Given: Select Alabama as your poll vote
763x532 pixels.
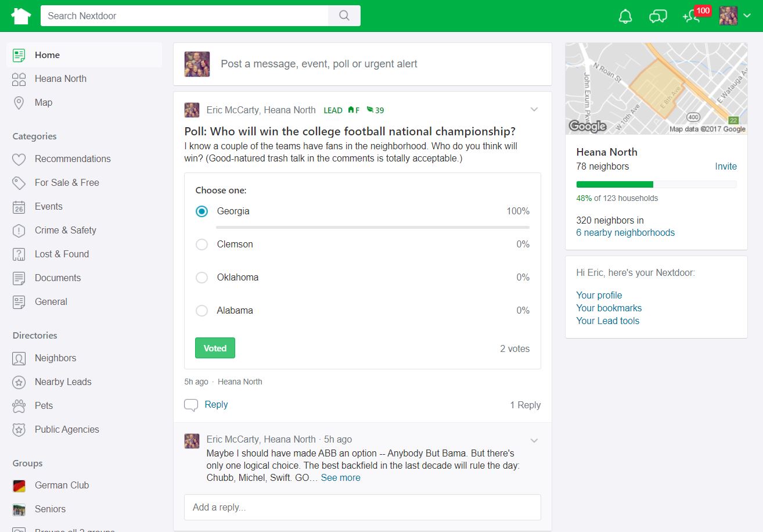Looking at the screenshot, I should coord(201,311).
